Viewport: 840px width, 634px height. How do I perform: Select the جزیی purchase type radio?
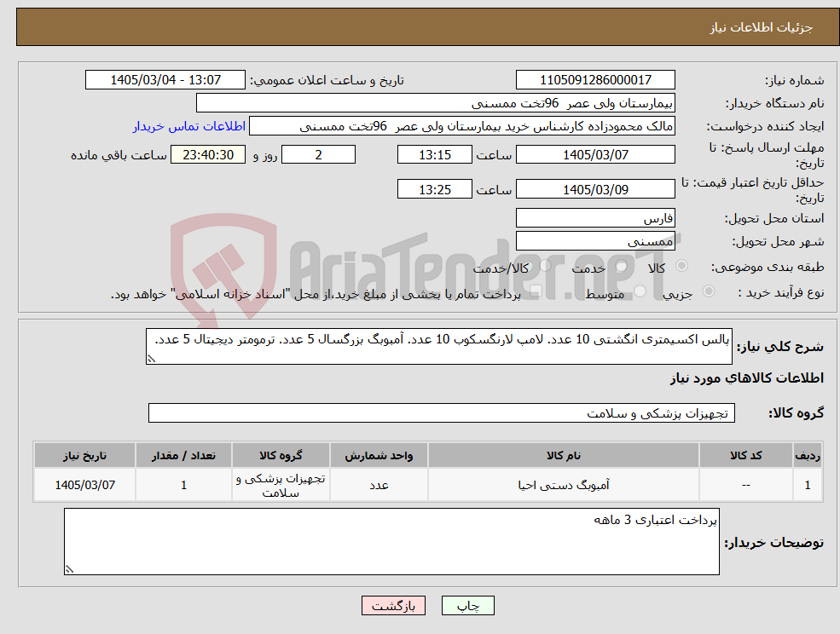tap(709, 291)
